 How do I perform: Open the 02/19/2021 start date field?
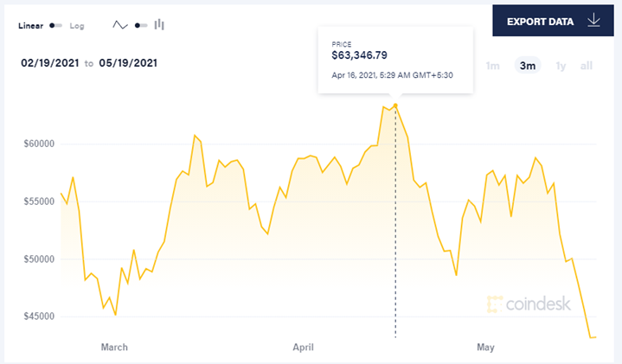pyautogui.click(x=50, y=63)
